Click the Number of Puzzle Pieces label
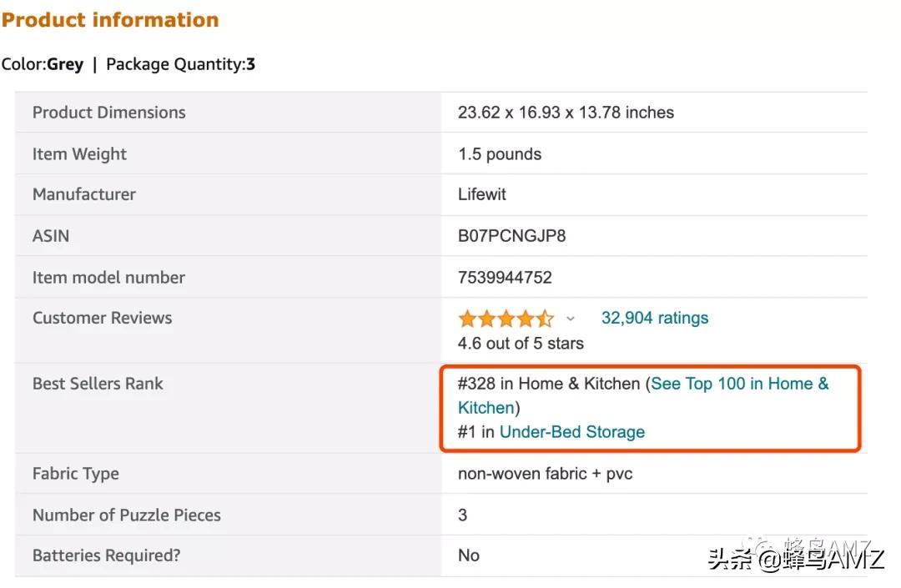 [126, 515]
